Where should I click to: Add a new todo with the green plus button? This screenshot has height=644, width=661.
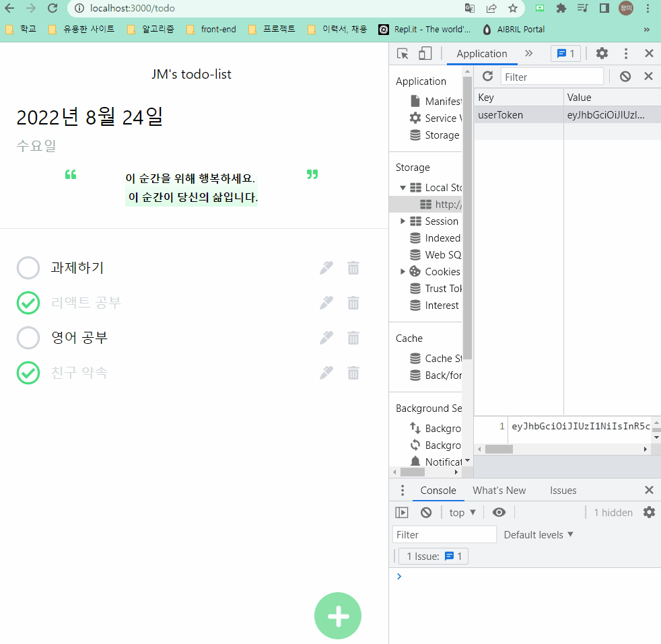pyautogui.click(x=338, y=616)
